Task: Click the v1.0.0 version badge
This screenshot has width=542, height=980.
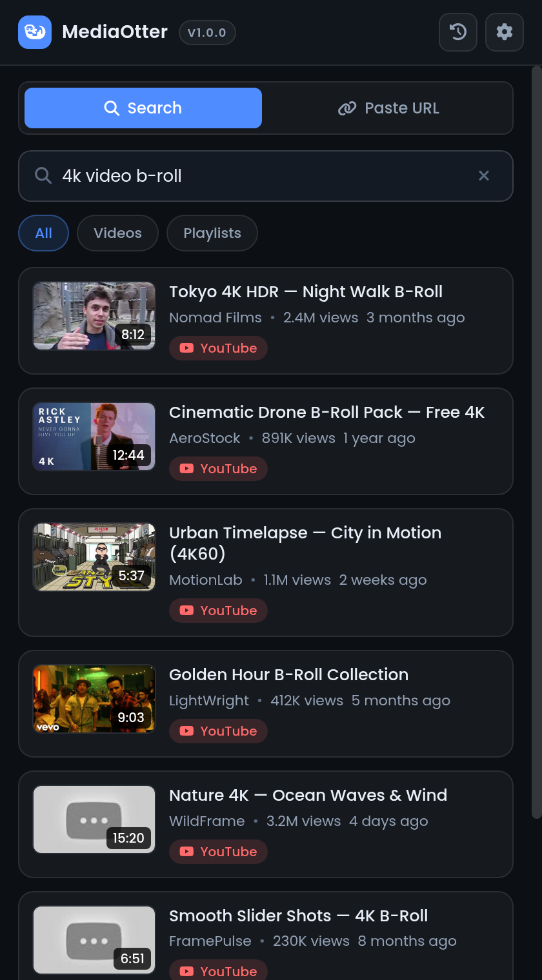Action: (x=207, y=32)
